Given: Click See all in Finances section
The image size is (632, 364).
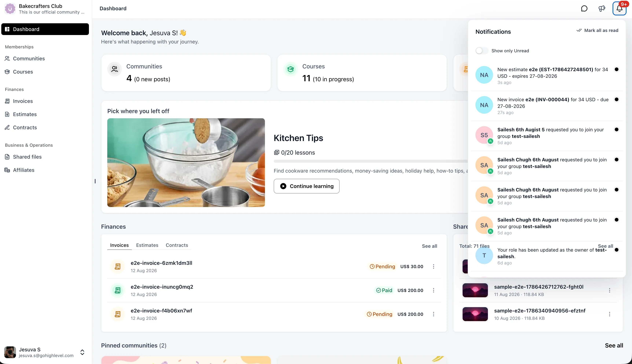Looking at the screenshot, I should click(430, 246).
